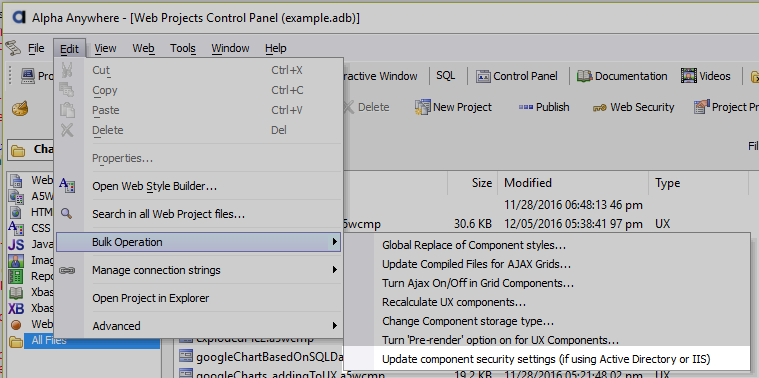Image resolution: width=759 pixels, height=378 pixels.
Task: Open Documentation from the toolbar
Action: pyautogui.click(x=622, y=76)
